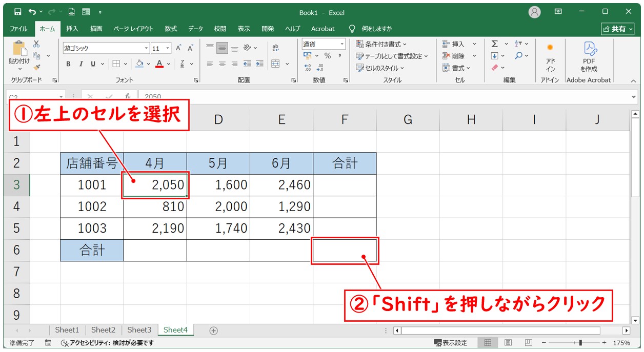Image resolution: width=644 pixels, height=352 pixels.
Task: Switch to Sheet2 tab
Action: (x=103, y=330)
